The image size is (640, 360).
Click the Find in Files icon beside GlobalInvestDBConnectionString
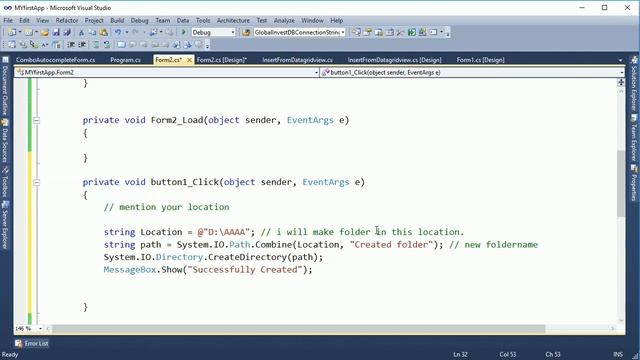246,32
